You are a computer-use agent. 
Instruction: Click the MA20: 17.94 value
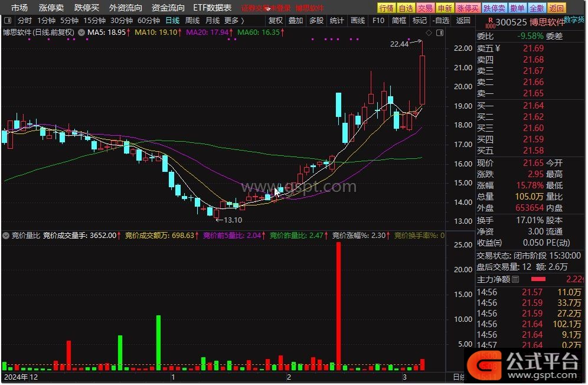pos(209,32)
